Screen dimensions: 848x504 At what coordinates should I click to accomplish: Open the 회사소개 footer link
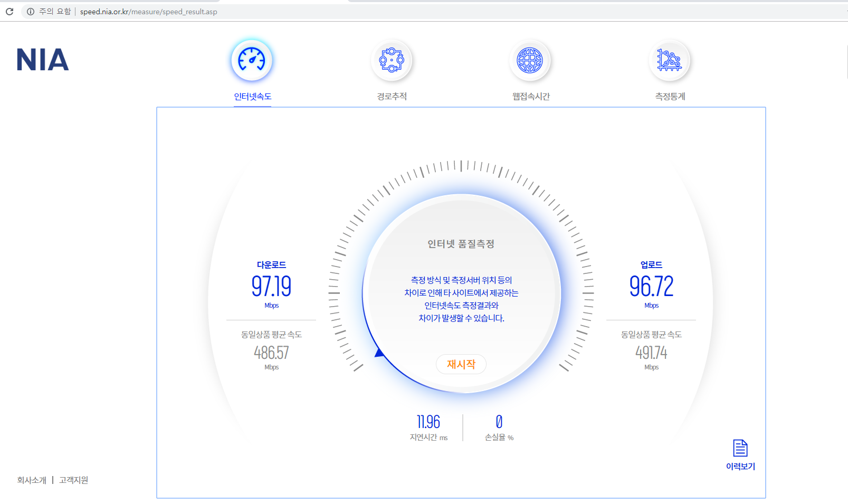point(32,480)
